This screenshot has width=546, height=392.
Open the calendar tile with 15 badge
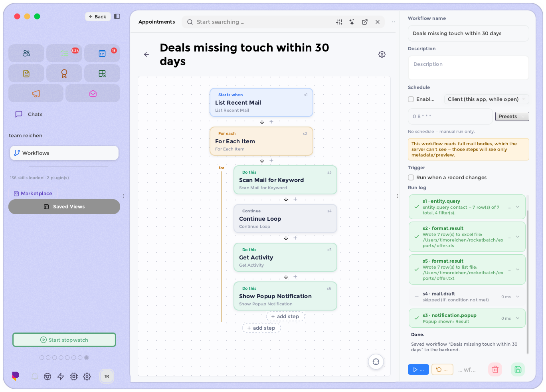[x=102, y=53]
